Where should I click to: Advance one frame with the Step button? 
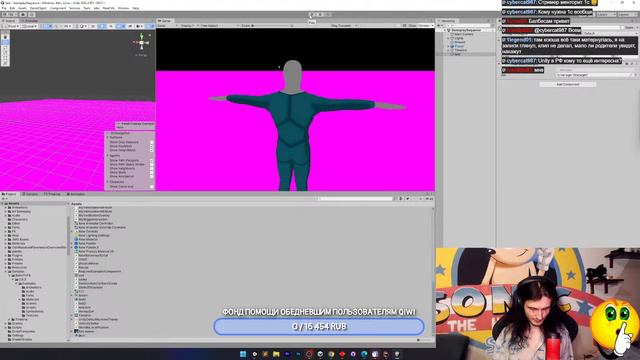(328, 14)
